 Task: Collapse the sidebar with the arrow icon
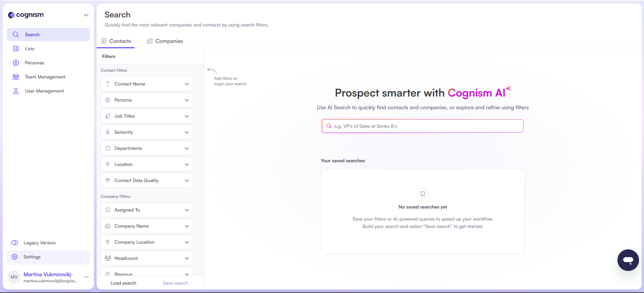click(86, 15)
